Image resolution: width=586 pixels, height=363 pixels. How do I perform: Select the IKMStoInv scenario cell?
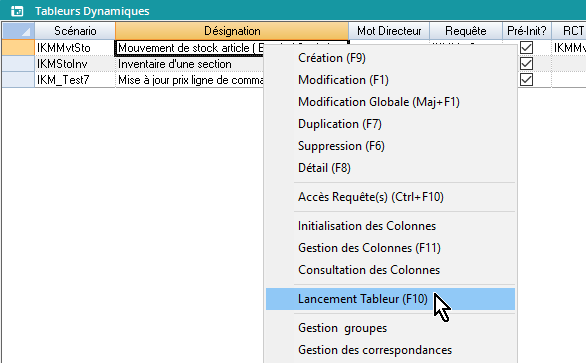(x=75, y=64)
